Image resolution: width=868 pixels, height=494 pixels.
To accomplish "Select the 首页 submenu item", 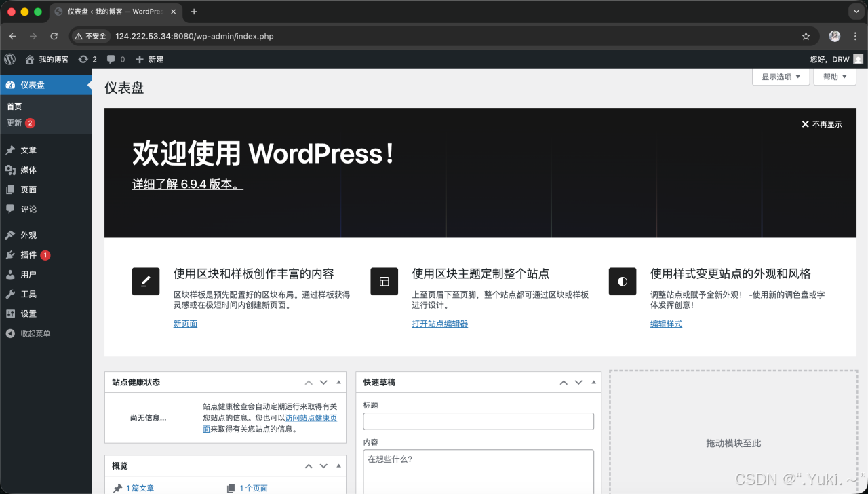I will click(x=14, y=107).
